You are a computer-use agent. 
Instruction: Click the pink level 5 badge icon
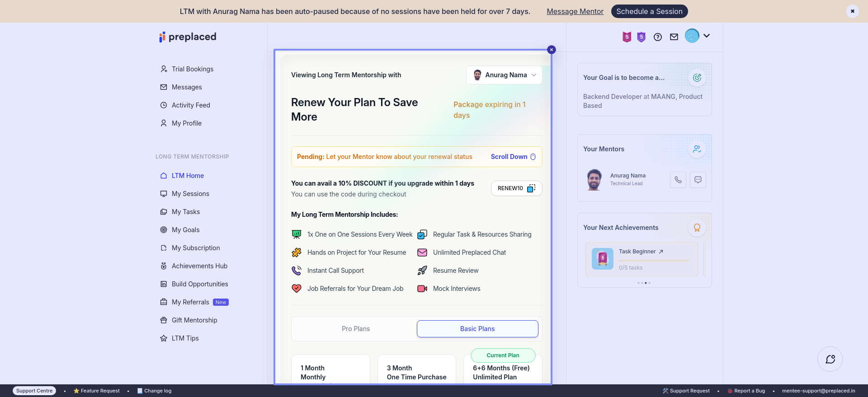pyautogui.click(x=627, y=37)
